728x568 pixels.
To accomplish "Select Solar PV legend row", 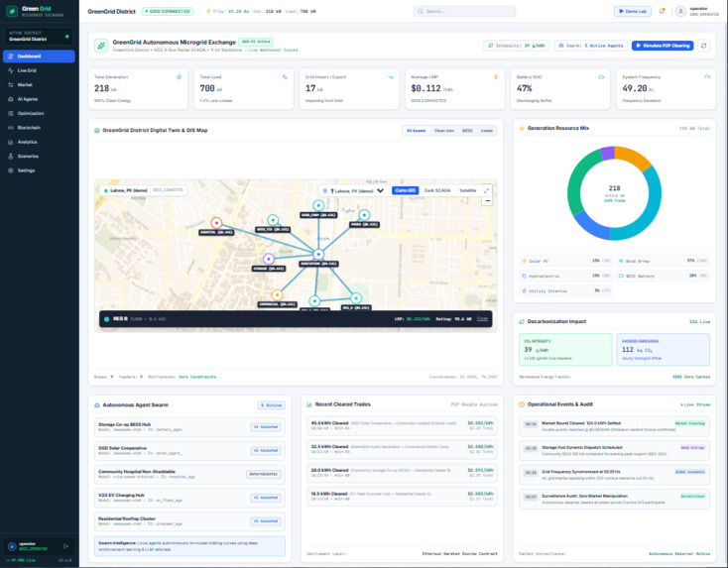I will [x=566, y=261].
